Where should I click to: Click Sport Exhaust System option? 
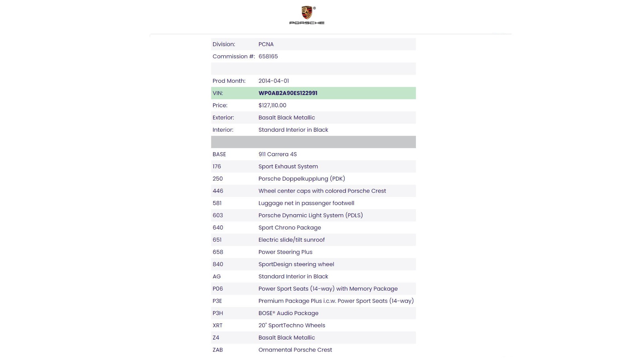point(288,167)
